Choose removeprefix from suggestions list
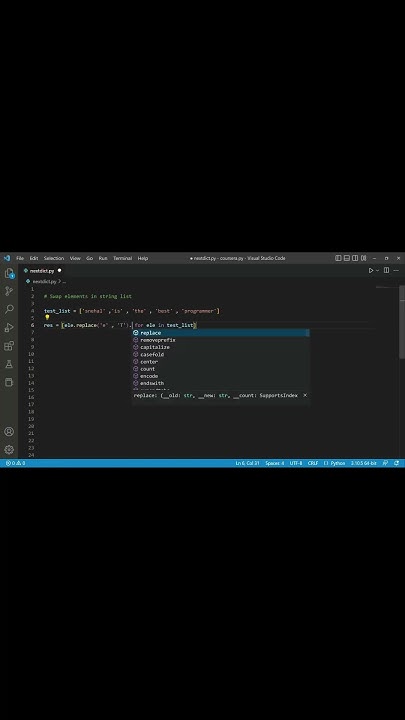 (221, 340)
